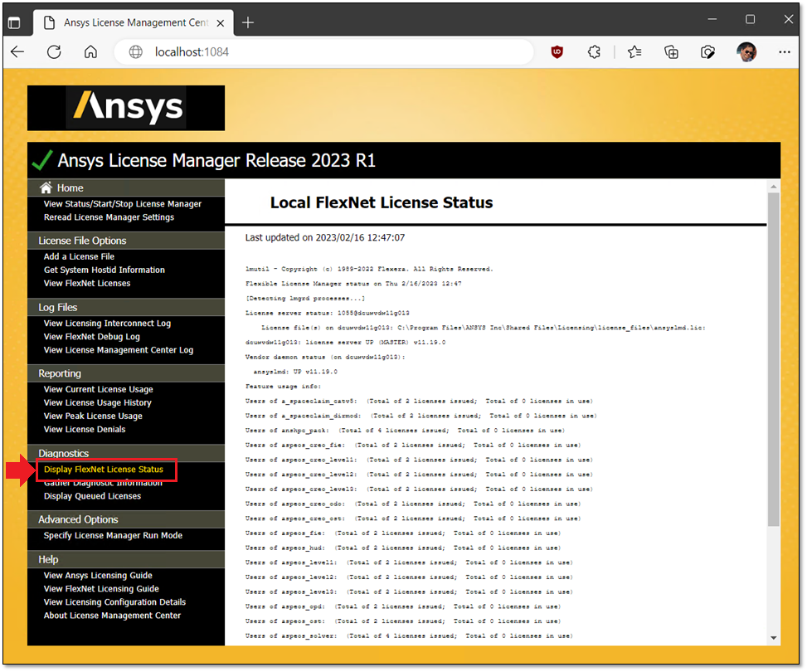Open View Status/Start/Stop License Manager

(x=123, y=204)
